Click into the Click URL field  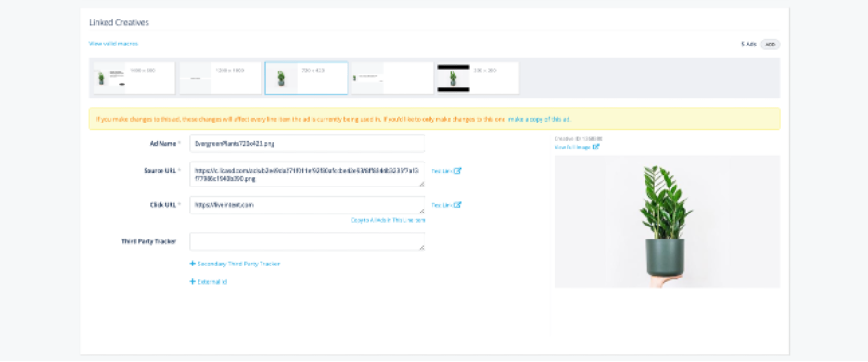(307, 205)
